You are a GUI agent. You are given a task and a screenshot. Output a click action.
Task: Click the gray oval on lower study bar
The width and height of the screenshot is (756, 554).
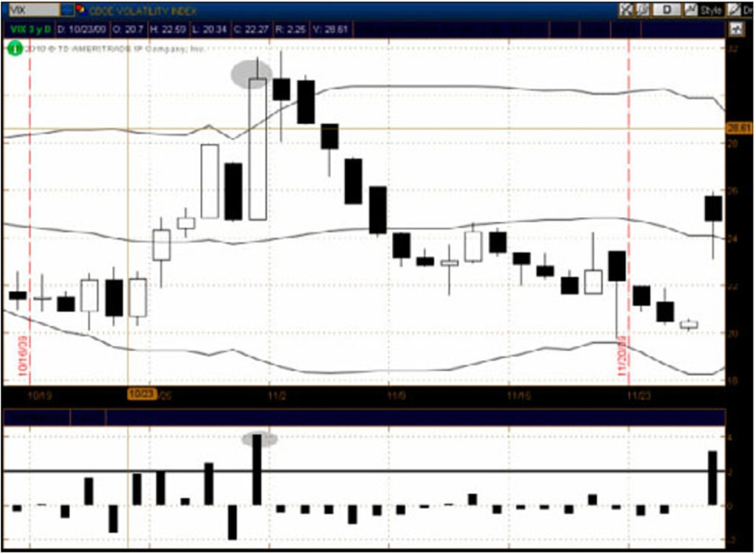[259, 439]
